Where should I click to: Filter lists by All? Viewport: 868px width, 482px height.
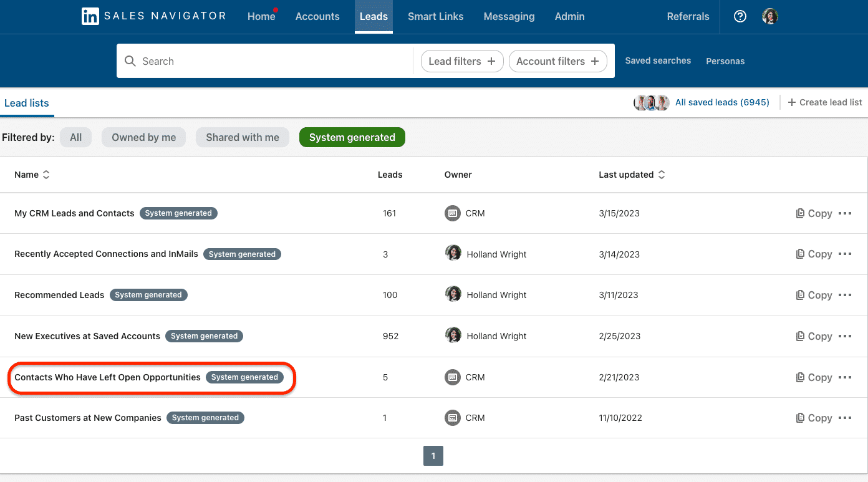pyautogui.click(x=75, y=137)
